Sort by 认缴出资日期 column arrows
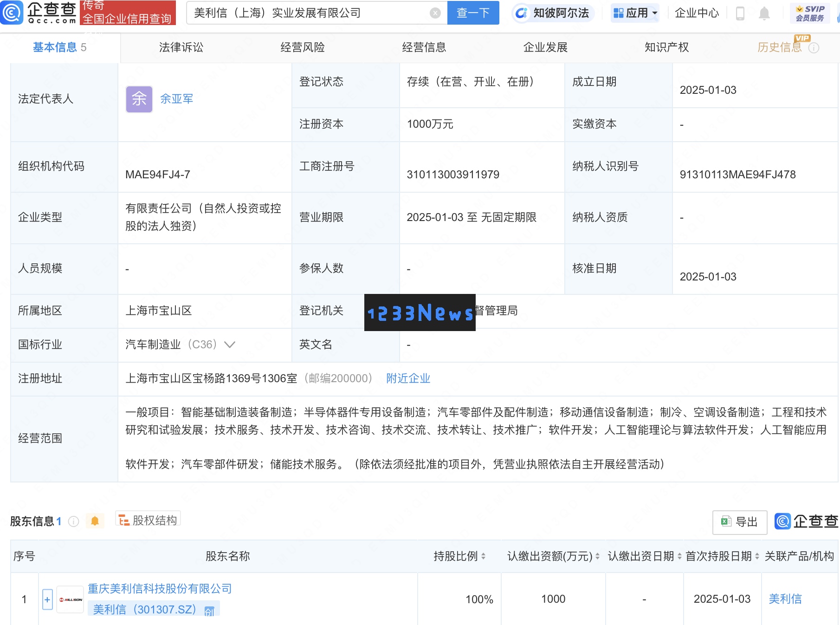840x625 pixels. click(679, 556)
